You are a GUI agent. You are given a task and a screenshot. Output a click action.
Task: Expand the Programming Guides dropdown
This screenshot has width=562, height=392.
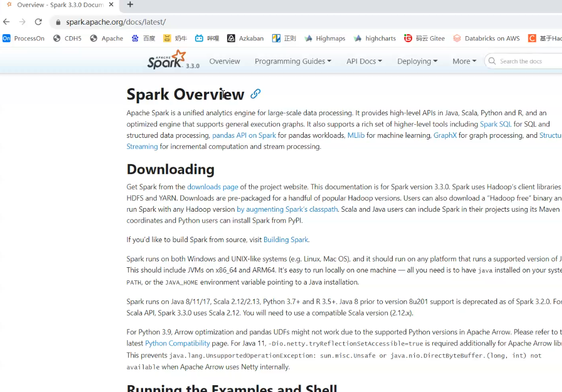(x=293, y=61)
